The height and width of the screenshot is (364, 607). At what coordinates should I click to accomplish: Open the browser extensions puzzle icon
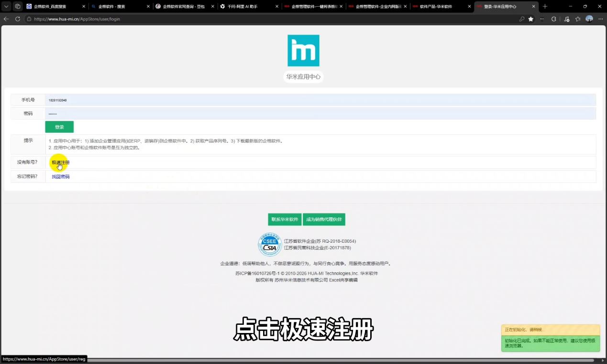click(554, 19)
